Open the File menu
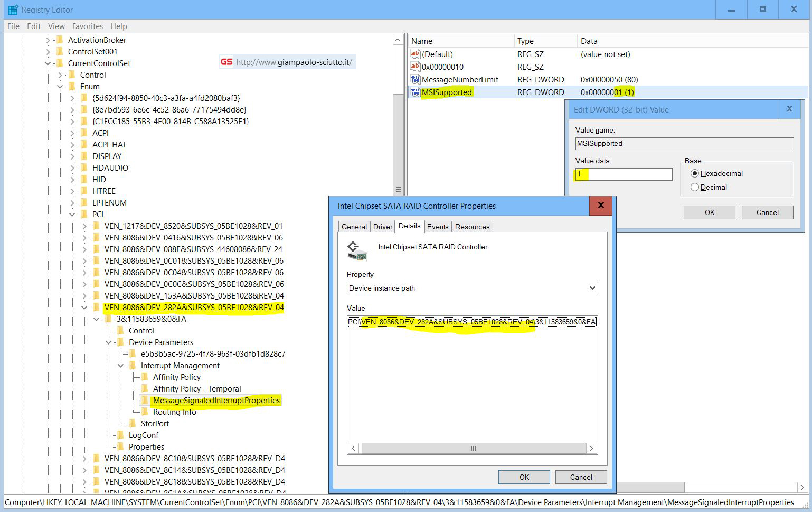The width and height of the screenshot is (812, 512). point(13,26)
